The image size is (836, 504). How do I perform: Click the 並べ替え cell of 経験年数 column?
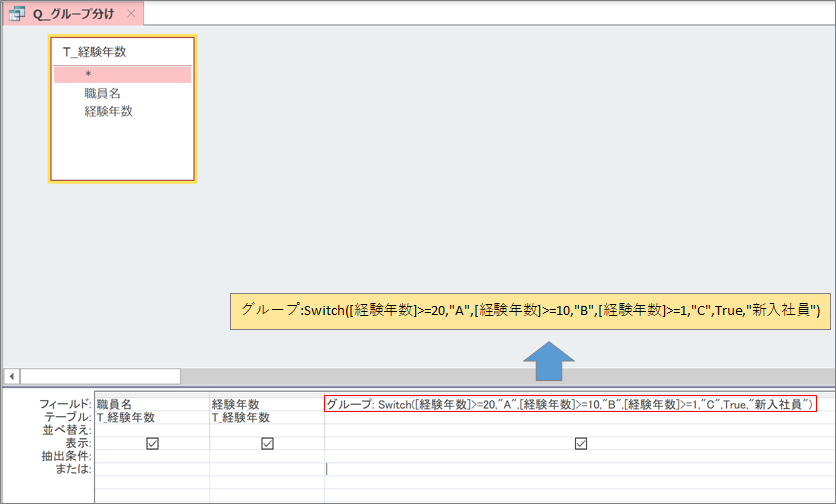[x=267, y=430]
